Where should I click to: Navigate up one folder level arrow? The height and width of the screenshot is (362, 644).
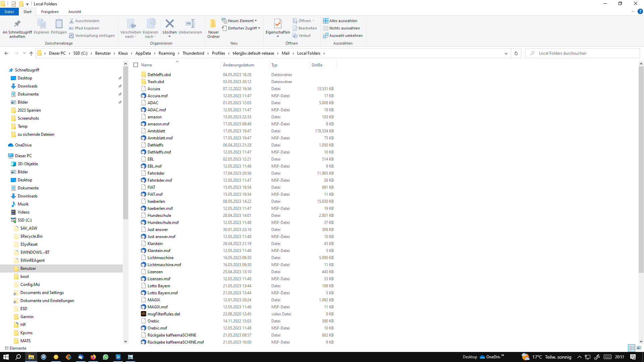click(x=31, y=53)
